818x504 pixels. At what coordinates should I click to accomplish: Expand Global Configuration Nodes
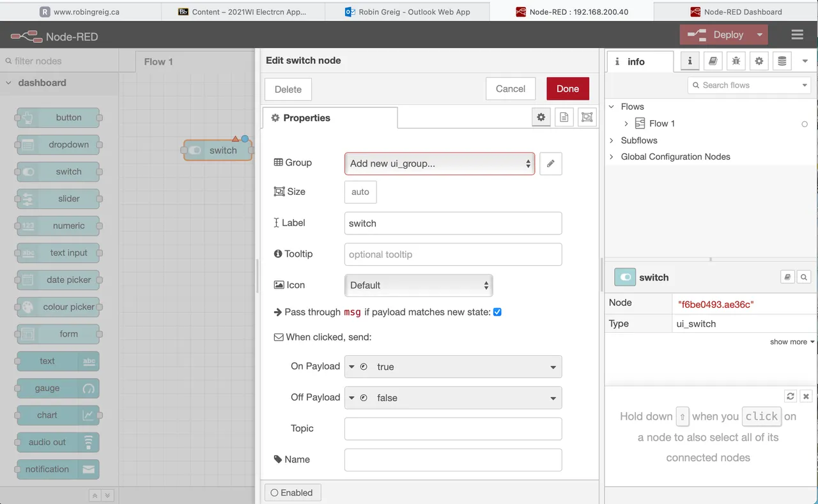point(612,157)
